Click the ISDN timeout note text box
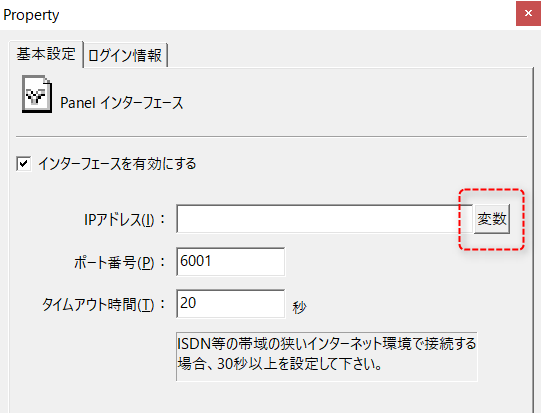The height and width of the screenshot is (413, 541). [327, 357]
